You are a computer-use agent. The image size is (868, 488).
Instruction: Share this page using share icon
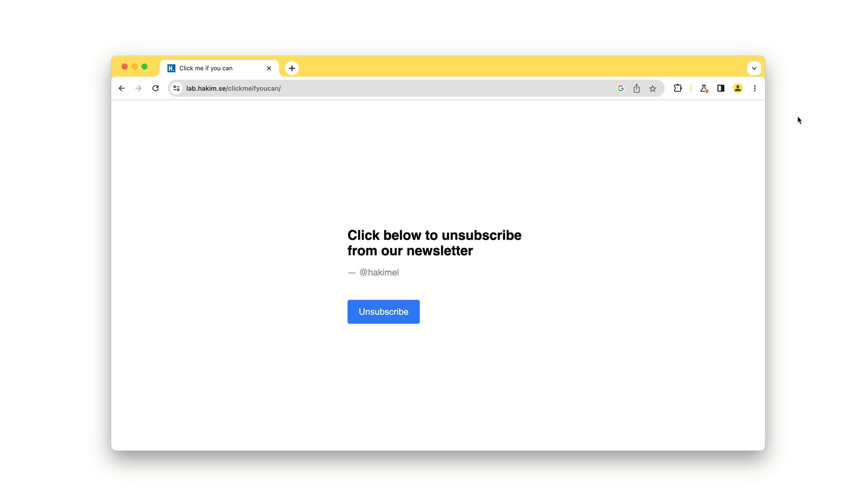click(637, 89)
